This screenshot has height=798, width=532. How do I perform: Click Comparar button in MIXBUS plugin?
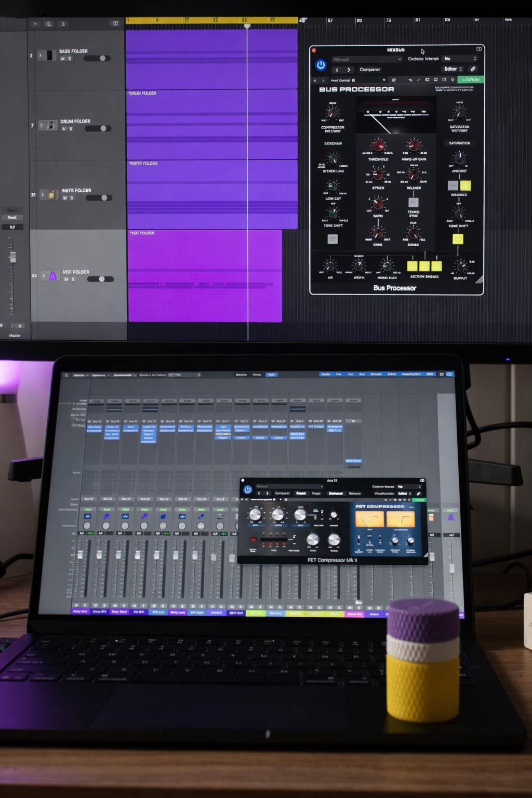[370, 70]
